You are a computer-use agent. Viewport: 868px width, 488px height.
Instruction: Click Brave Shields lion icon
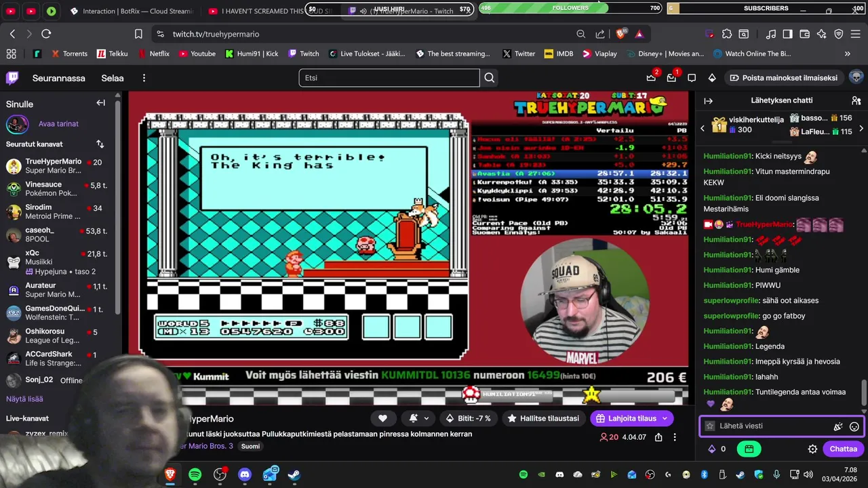pos(620,34)
